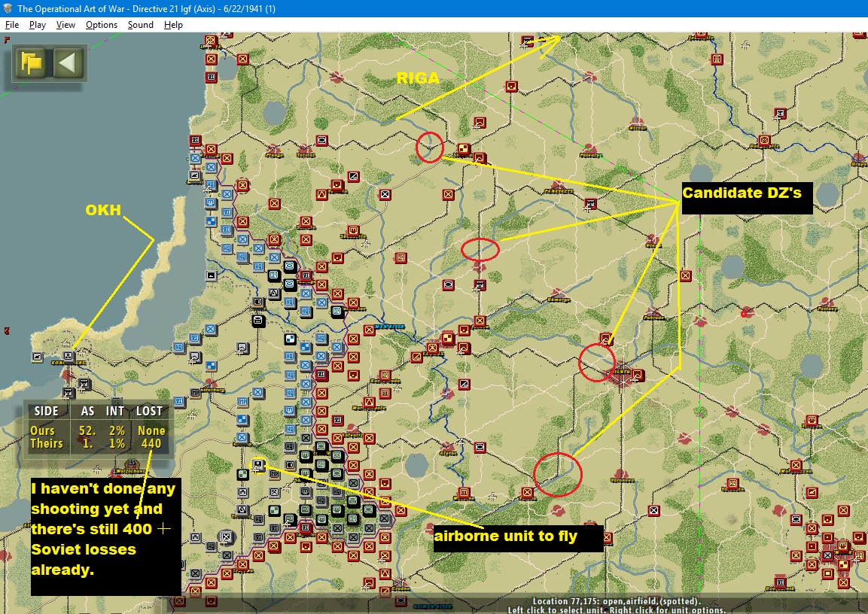868x614 pixels.
Task: Open the Help menu
Action: 173,25
